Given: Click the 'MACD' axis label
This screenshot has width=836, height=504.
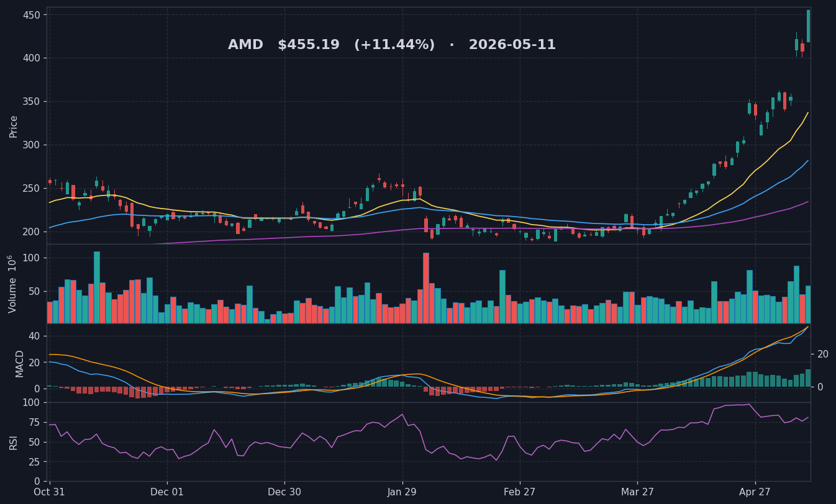Looking at the screenshot, I should coord(20,364).
